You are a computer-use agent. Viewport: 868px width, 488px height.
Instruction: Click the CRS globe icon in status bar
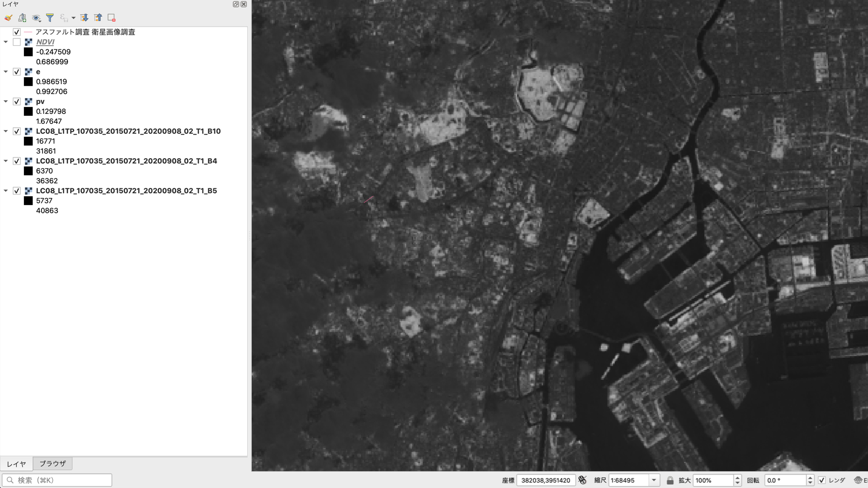coord(858,480)
